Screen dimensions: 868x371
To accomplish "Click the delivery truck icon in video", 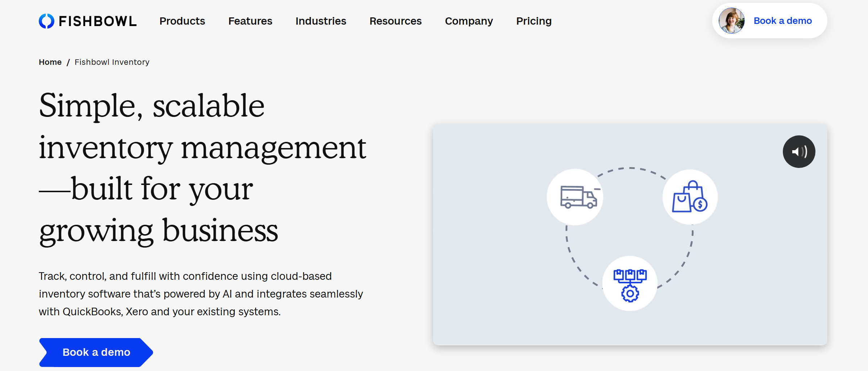I will click(575, 197).
